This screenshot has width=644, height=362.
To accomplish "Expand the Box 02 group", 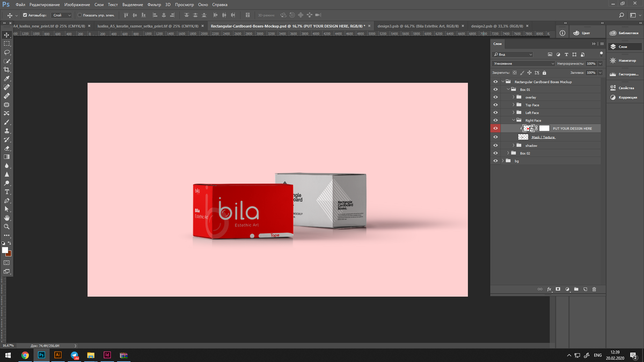I will (508, 153).
